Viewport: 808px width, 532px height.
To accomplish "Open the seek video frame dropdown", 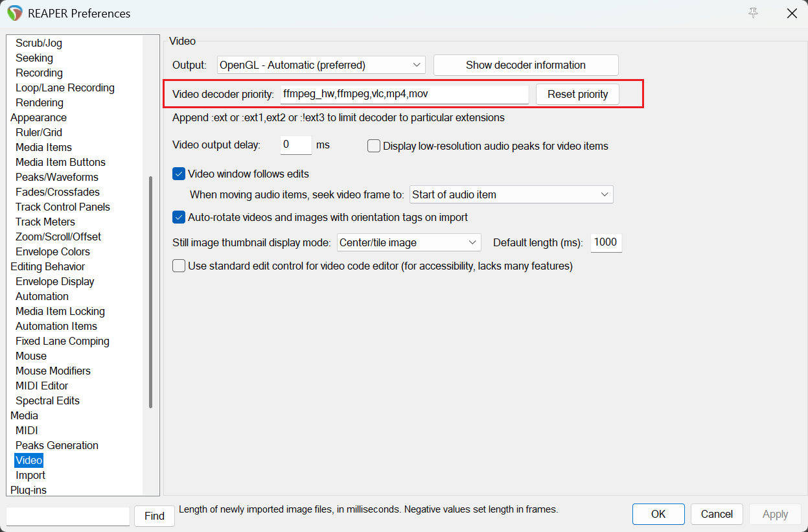I will click(511, 194).
